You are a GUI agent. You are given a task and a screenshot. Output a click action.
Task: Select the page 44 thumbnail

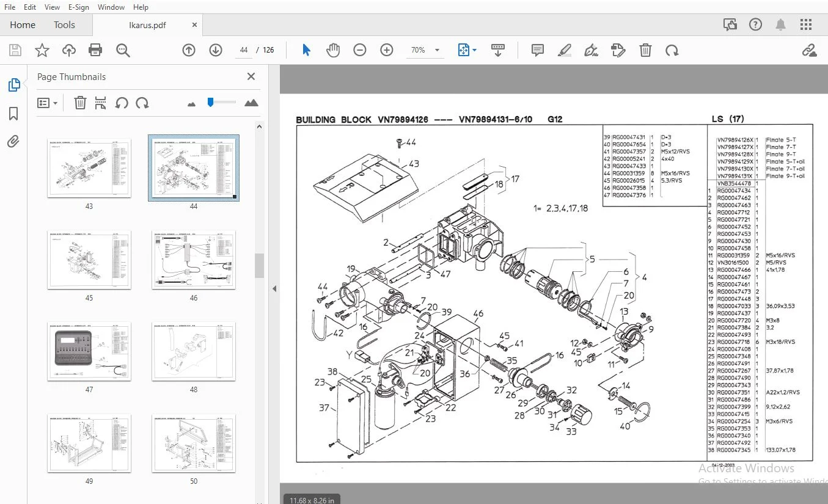pos(194,168)
